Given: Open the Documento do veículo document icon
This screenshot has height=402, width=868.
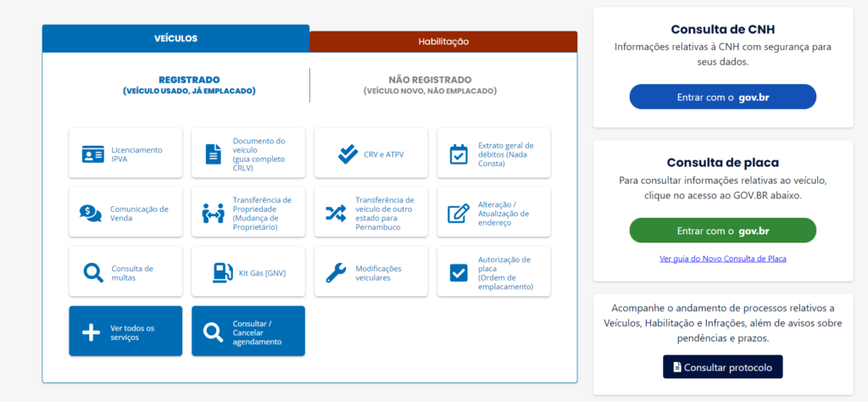Looking at the screenshot, I should click(213, 154).
